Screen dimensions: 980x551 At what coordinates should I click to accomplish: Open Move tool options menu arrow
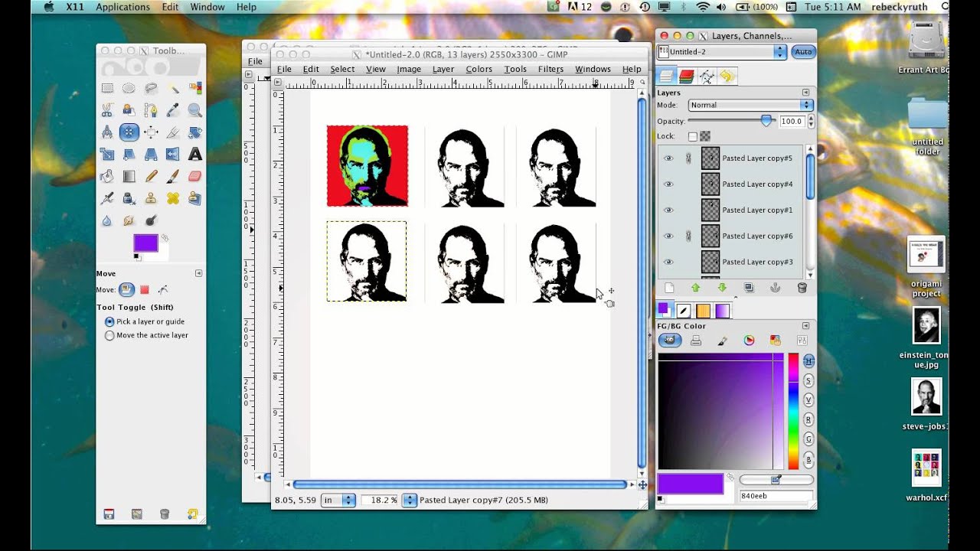(198, 273)
